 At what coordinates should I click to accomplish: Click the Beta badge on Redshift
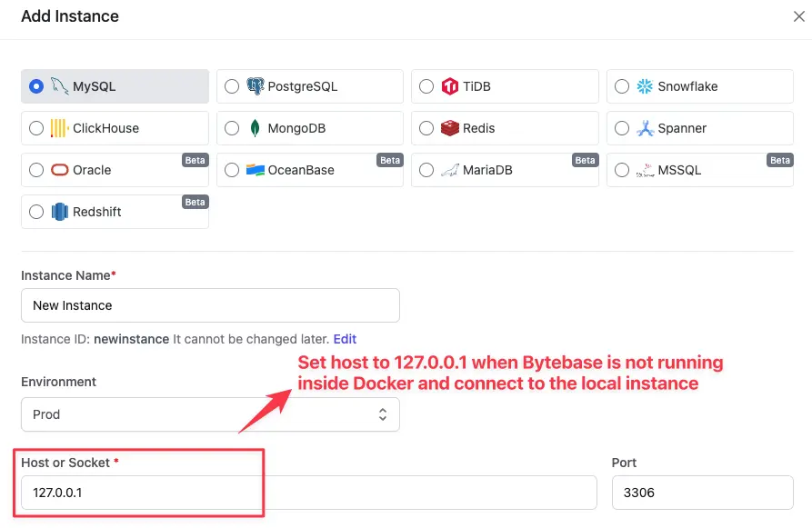(x=195, y=202)
